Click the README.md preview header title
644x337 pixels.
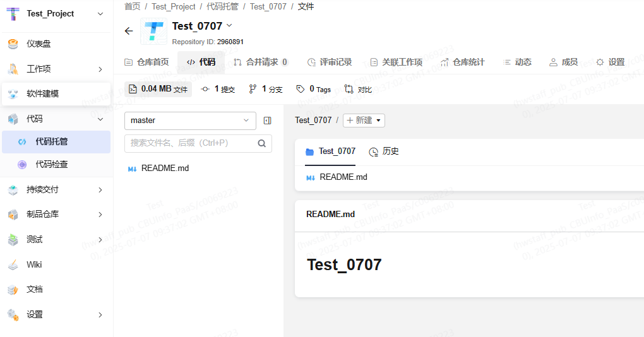tap(331, 215)
